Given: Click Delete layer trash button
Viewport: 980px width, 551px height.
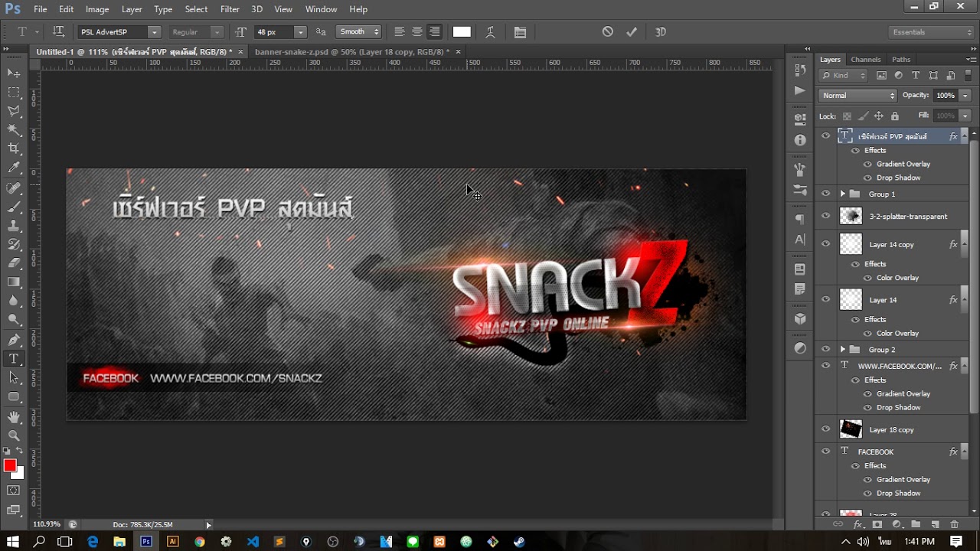Looking at the screenshot, I should pos(954,524).
